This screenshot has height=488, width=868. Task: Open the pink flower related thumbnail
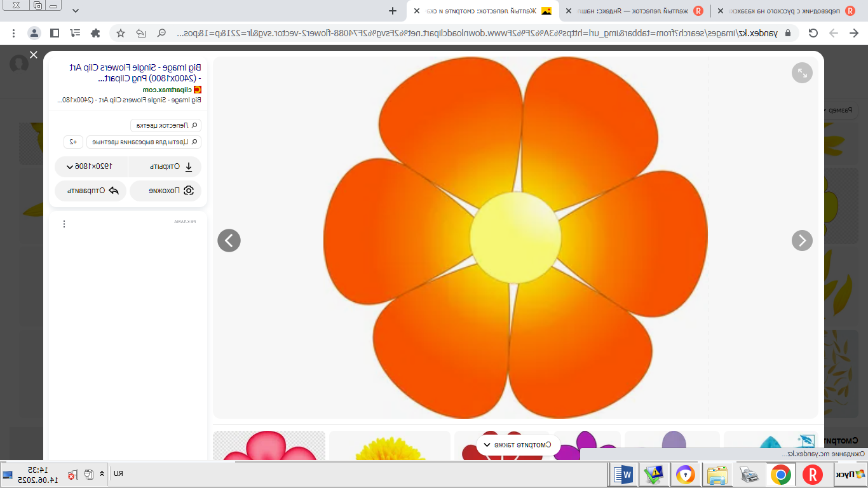[269, 445]
